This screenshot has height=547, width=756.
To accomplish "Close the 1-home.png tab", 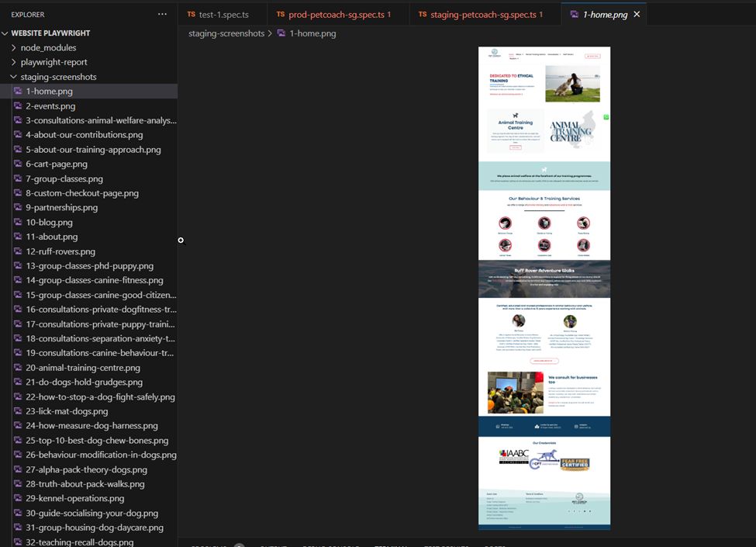I will [x=637, y=15].
